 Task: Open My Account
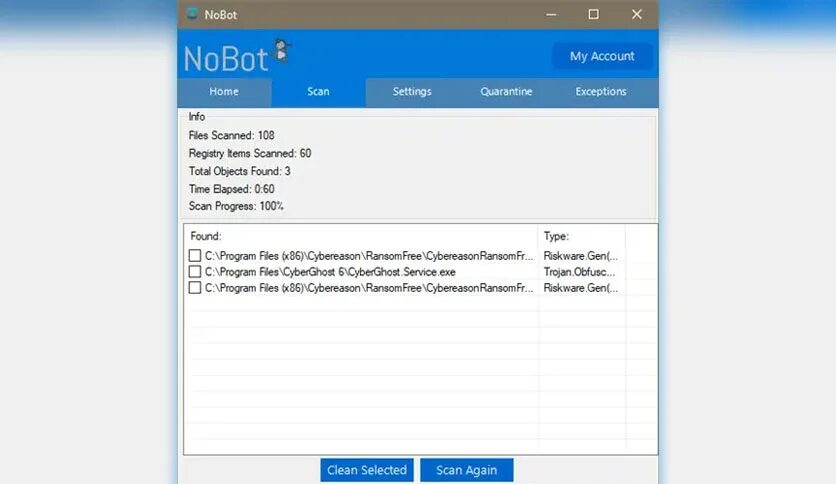tap(602, 56)
